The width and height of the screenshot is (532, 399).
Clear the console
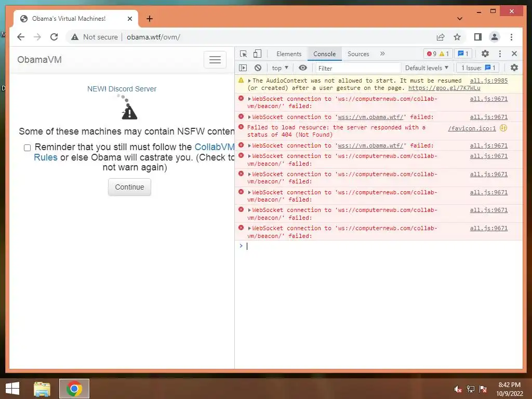(x=258, y=68)
